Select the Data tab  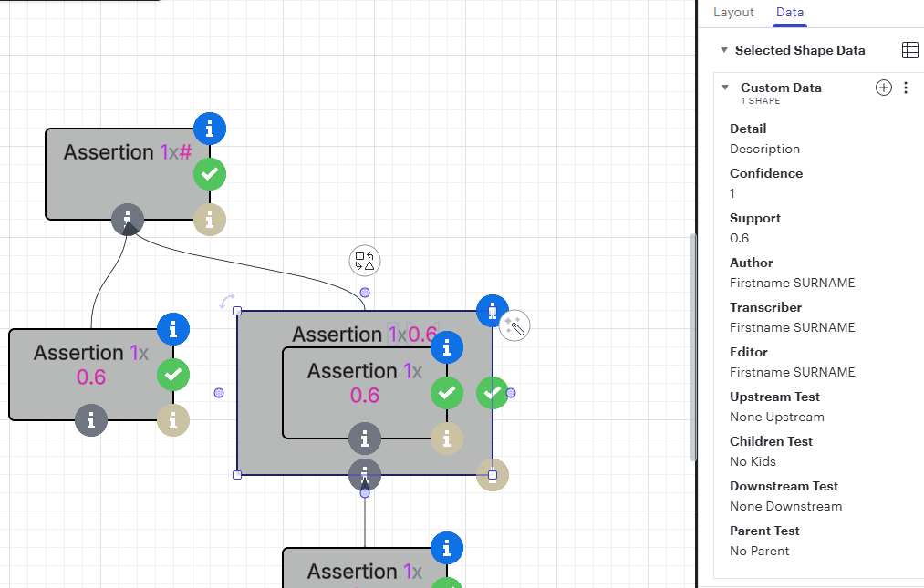(x=790, y=13)
